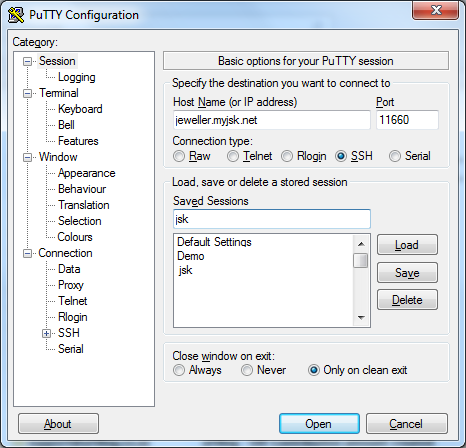The width and height of the screenshot is (466, 448).
Task: Expand the SSH tree node
Action: (46, 333)
